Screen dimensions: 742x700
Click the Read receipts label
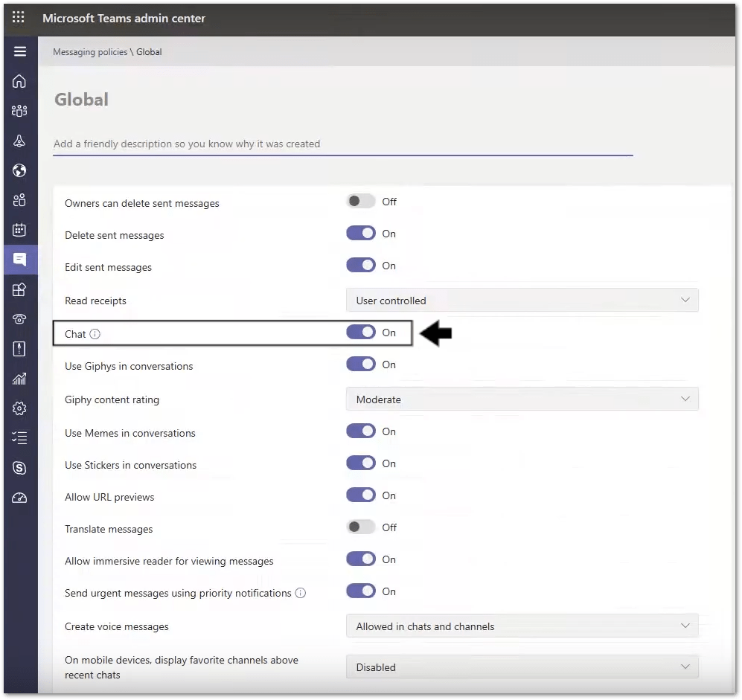click(95, 301)
